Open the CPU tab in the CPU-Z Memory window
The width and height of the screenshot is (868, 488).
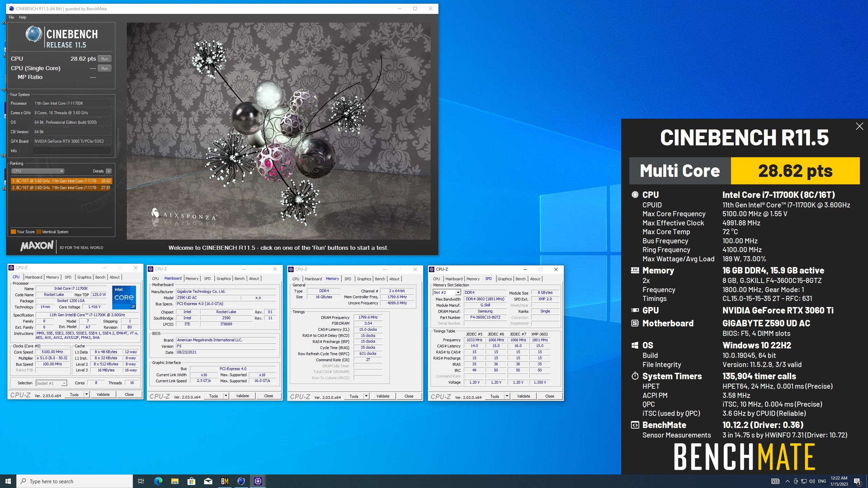coord(296,279)
